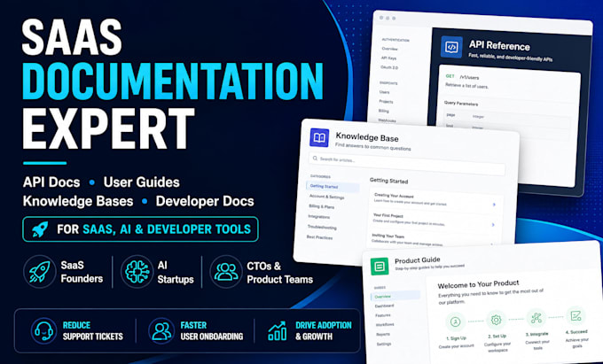Image resolution: width=603 pixels, height=364 pixels.
Task: Click the 'Welcome to Your Product' heading
Action: 478,284
